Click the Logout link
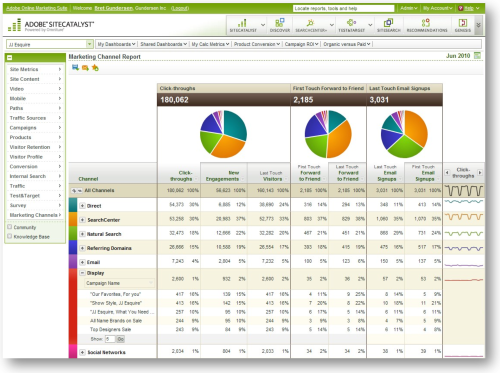Viewport: 500px width, 373px height. [x=180, y=8]
